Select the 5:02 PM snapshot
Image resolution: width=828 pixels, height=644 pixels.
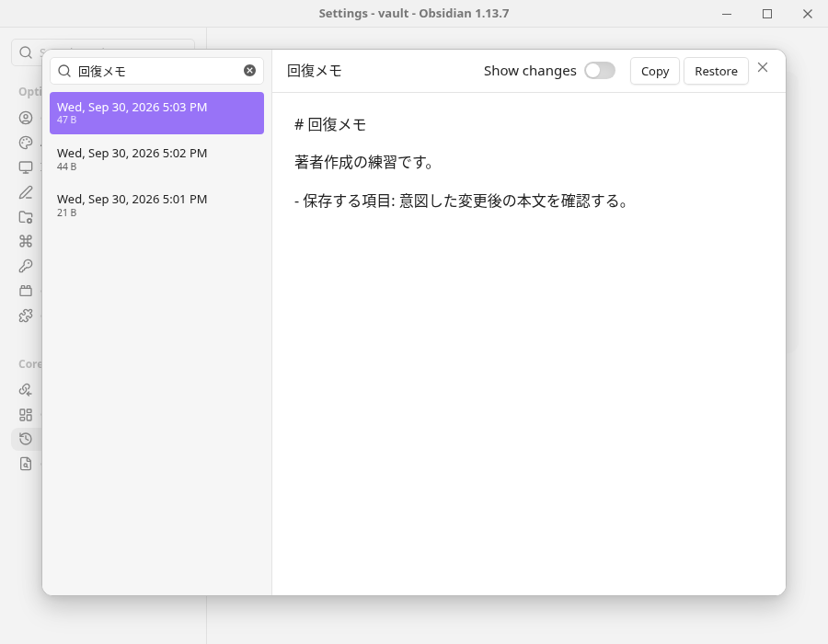click(156, 159)
